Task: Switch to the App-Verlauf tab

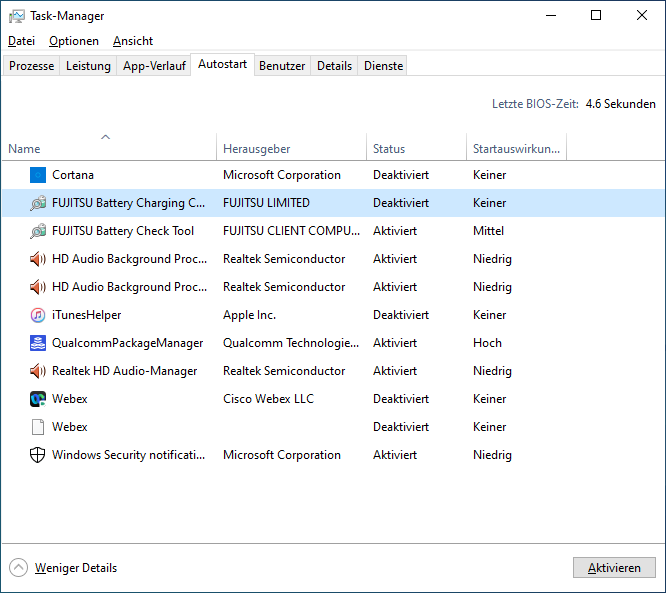Action: (154, 66)
